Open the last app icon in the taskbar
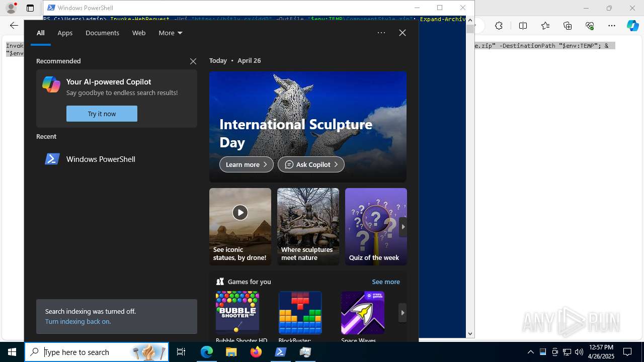This screenshot has height=362, width=644. point(305,352)
